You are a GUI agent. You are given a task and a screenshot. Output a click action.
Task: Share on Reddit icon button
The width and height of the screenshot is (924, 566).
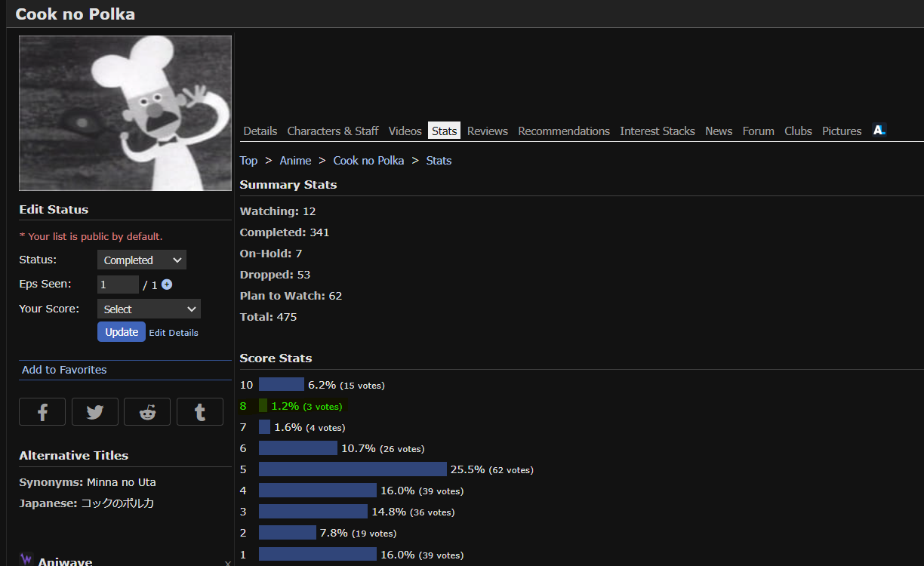point(147,412)
